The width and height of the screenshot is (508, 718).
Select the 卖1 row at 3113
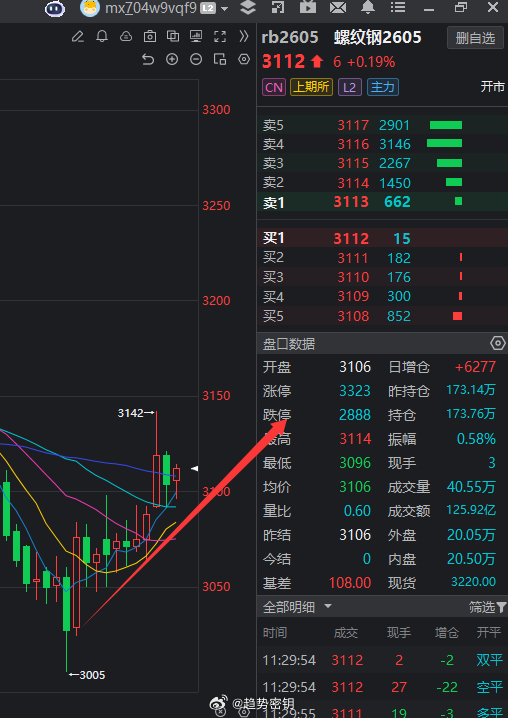[x=382, y=202]
